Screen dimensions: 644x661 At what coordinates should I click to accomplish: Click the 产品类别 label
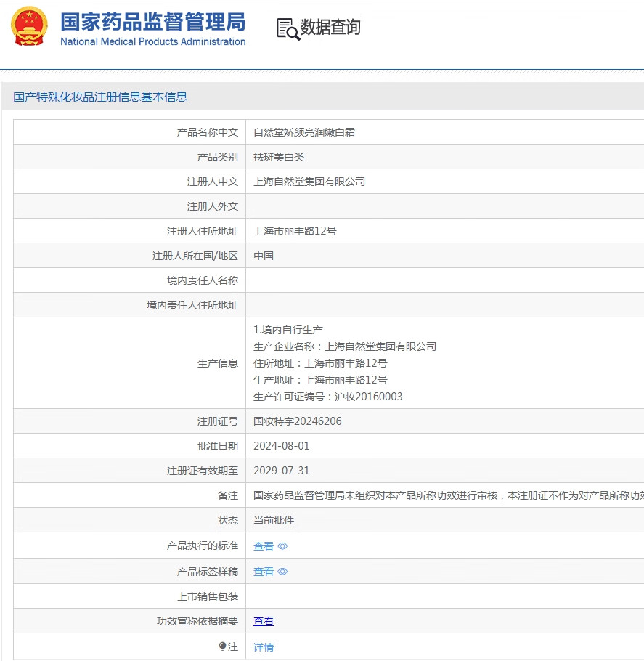click(218, 157)
